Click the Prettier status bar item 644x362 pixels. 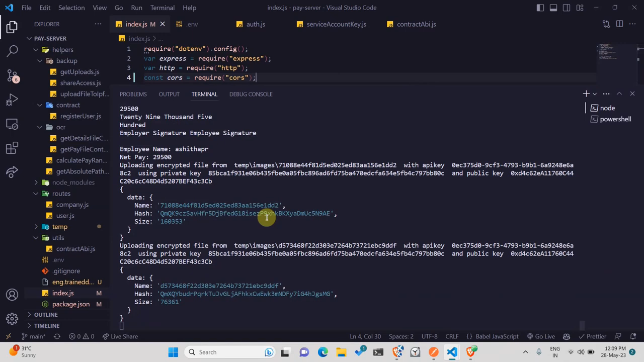pyautogui.click(x=592, y=336)
